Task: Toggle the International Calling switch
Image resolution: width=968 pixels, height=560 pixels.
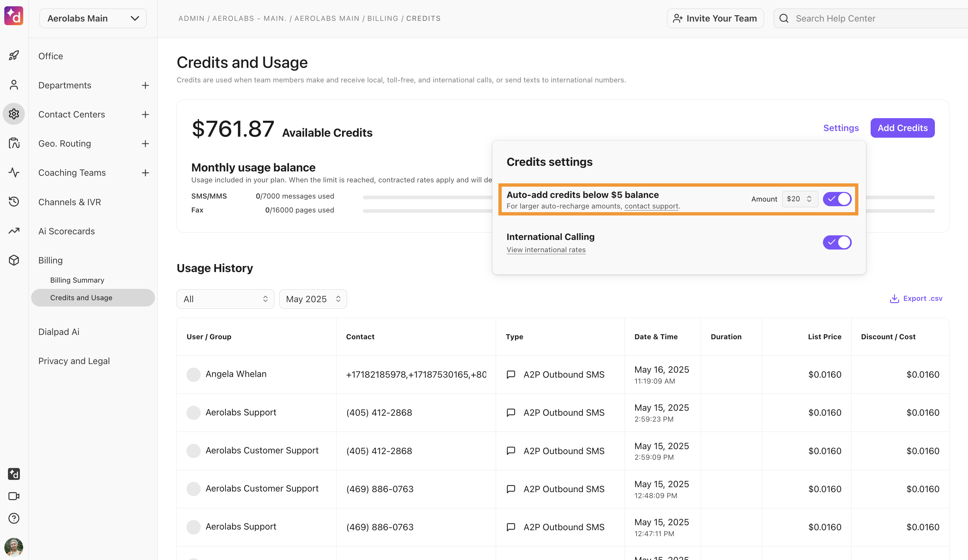Action: coord(837,243)
